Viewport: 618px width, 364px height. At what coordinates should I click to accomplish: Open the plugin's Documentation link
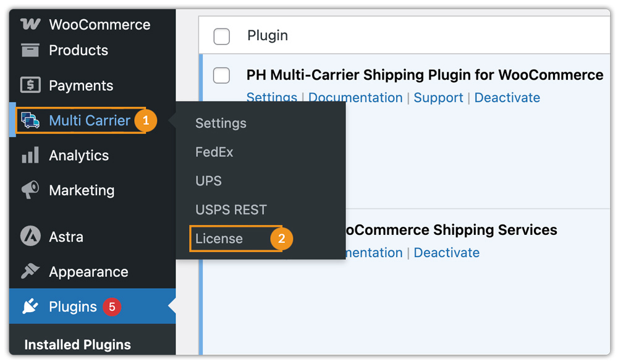(x=355, y=98)
